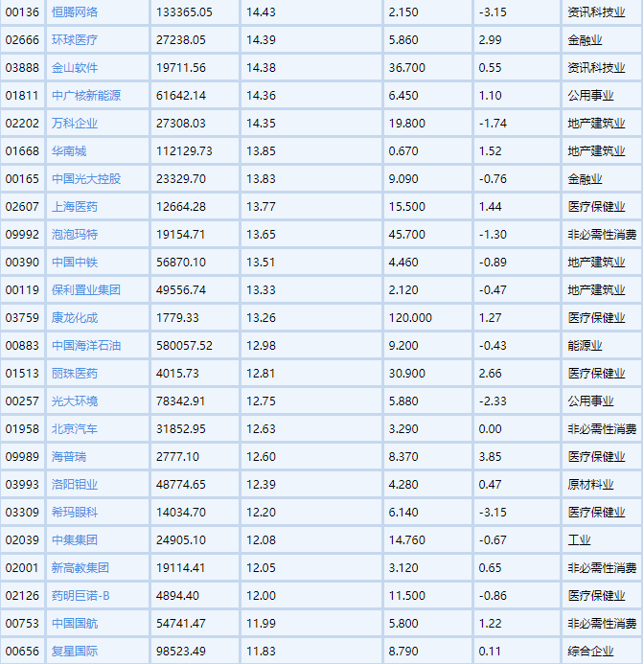Select stock code 00136
Viewport: 644px width, 664px height.
click(x=22, y=12)
